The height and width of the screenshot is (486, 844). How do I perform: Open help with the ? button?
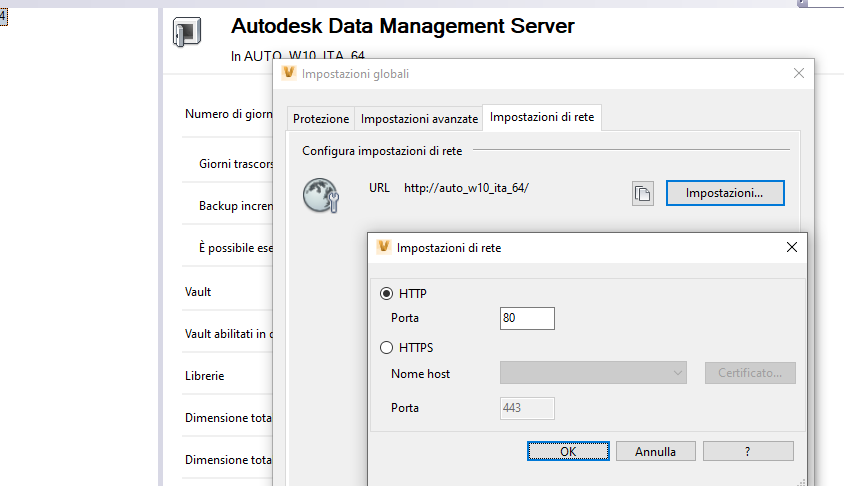point(747,451)
